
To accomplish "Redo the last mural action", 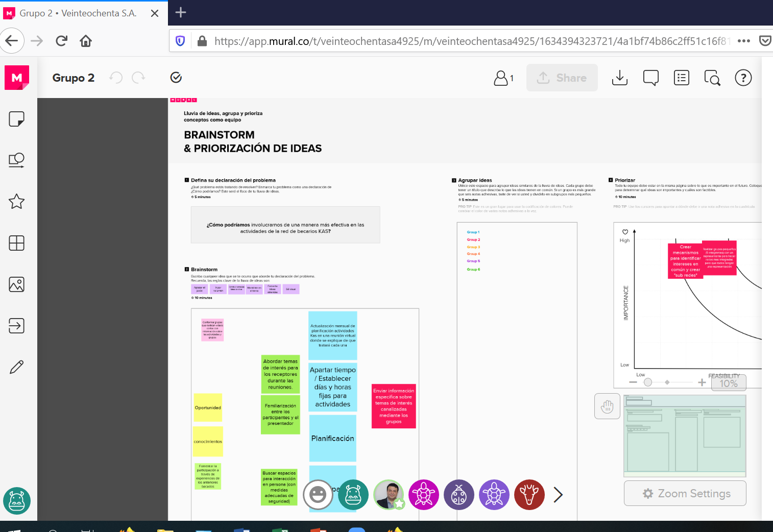I will point(138,78).
